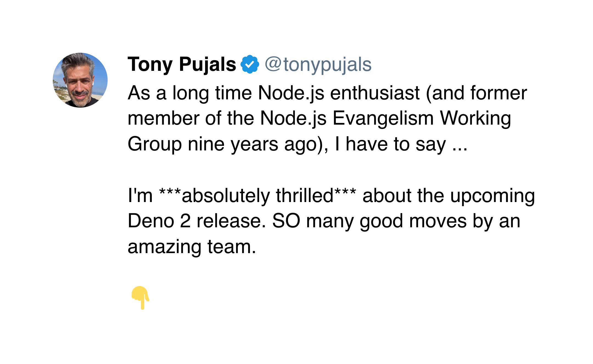Image resolution: width=593 pixels, height=364 pixels.
Task: Click the words "member of the"
Action: pyautogui.click(x=191, y=119)
